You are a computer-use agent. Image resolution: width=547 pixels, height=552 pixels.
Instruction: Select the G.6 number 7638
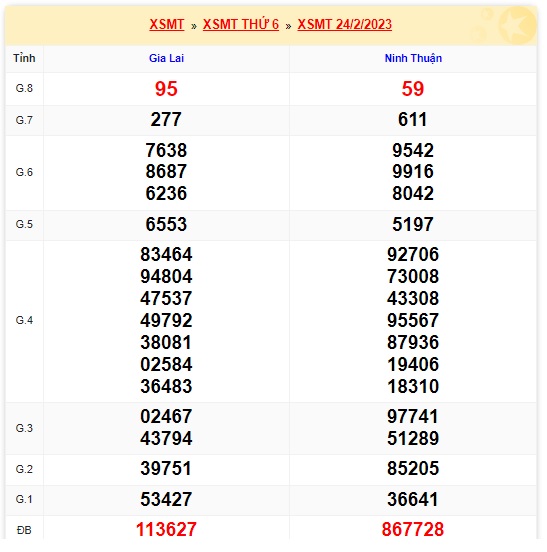166,150
